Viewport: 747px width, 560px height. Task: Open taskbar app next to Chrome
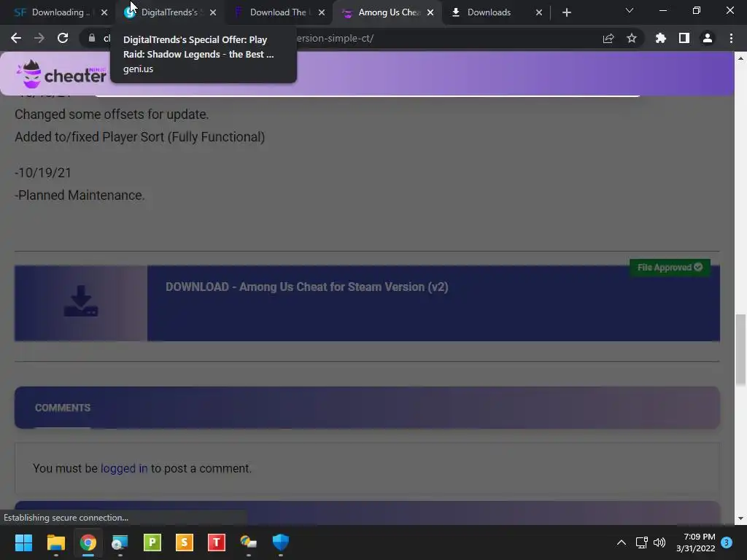(x=120, y=542)
